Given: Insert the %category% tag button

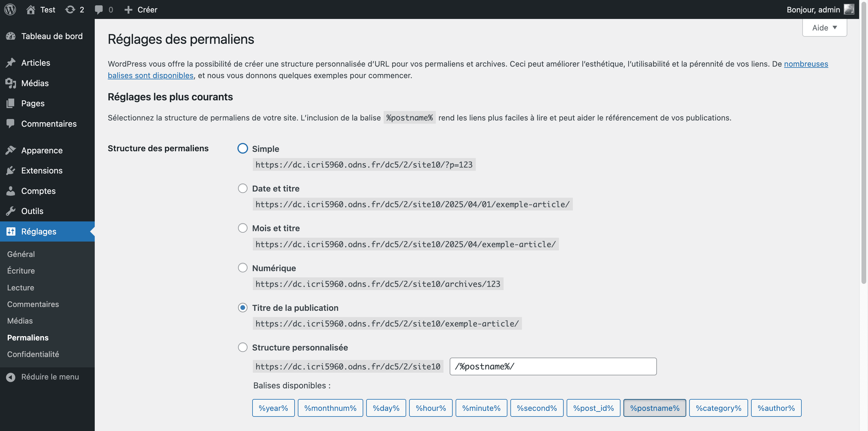Looking at the screenshot, I should (x=718, y=408).
